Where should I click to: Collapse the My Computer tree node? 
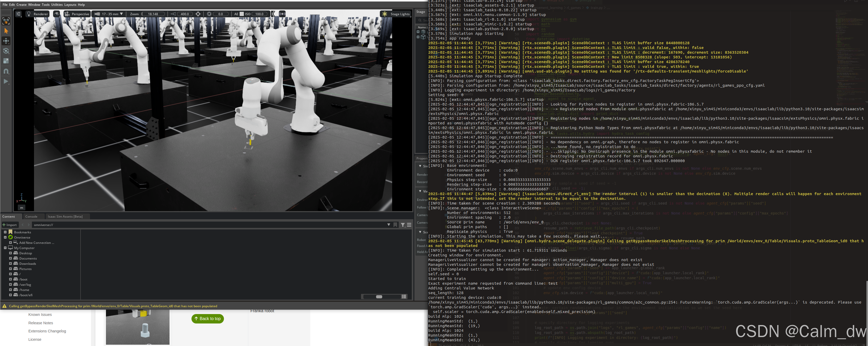pos(5,248)
